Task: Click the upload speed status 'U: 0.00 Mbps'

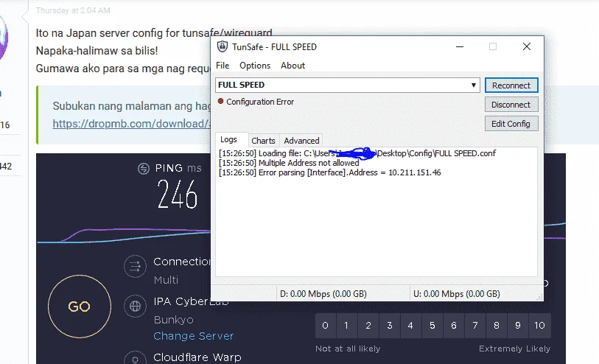Action: pos(457,294)
